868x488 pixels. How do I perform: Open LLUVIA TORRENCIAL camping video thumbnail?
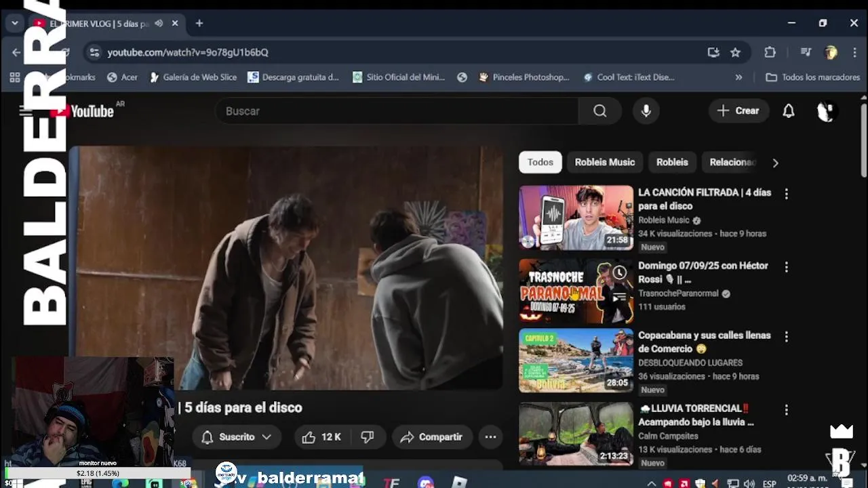pyautogui.click(x=576, y=434)
